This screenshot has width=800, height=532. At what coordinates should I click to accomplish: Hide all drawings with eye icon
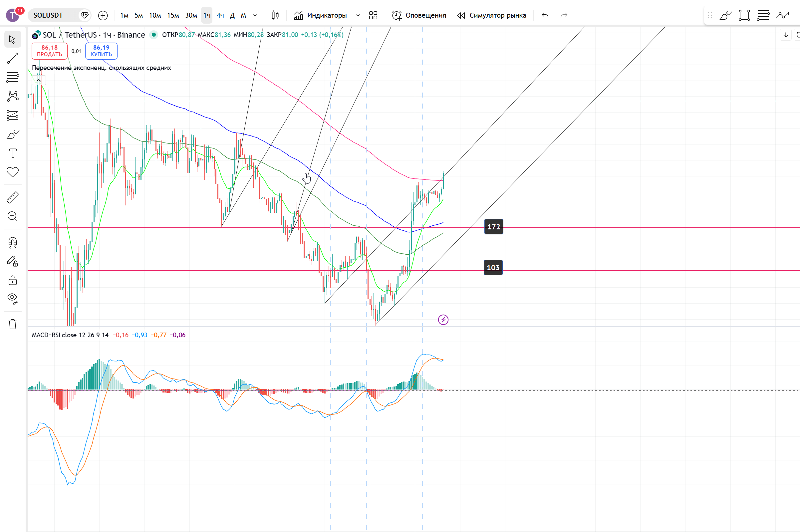pyautogui.click(x=13, y=298)
